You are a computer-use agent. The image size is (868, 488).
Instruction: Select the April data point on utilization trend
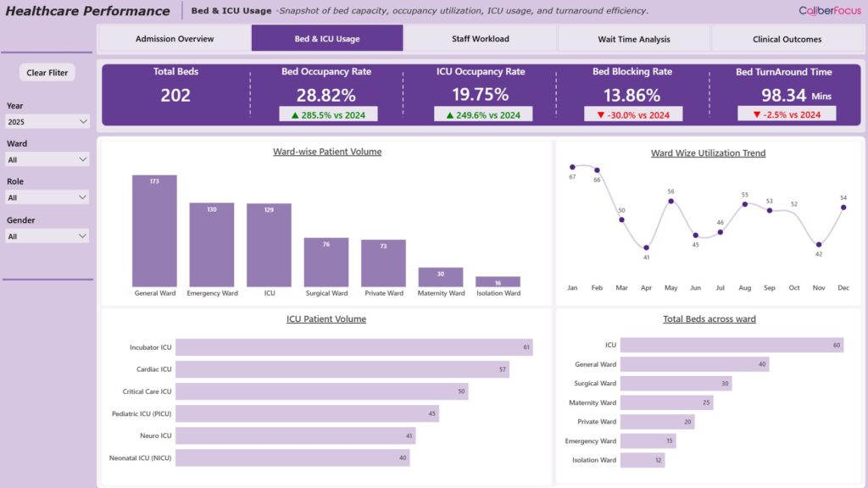click(x=646, y=247)
